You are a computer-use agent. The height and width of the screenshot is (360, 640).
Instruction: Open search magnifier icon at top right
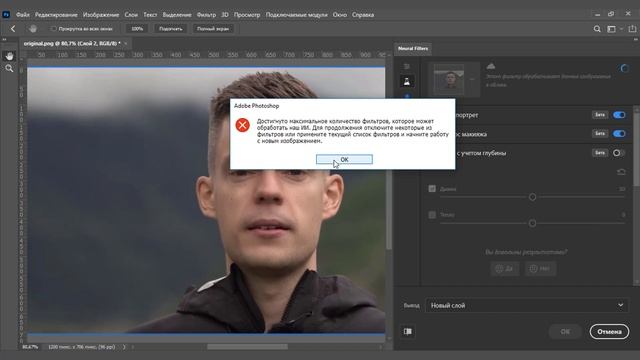pyautogui.click(x=597, y=29)
